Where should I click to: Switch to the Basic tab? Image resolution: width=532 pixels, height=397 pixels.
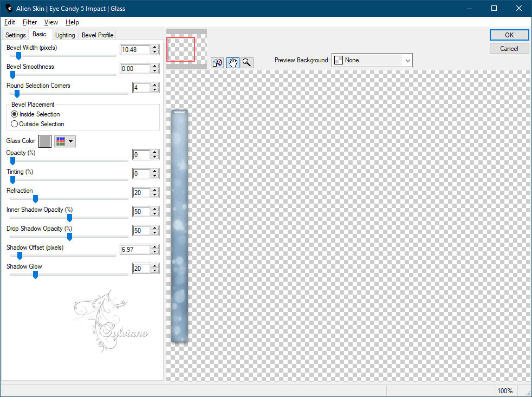[40, 34]
